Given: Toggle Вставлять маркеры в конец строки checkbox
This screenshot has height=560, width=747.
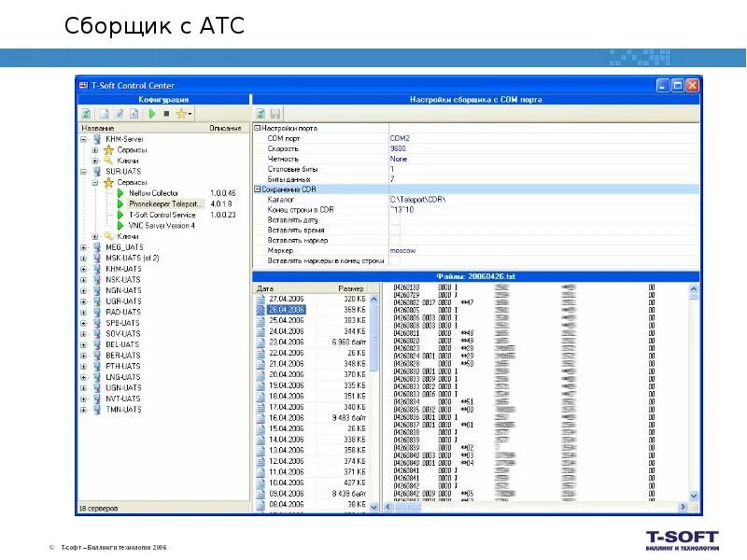Looking at the screenshot, I should [x=395, y=261].
